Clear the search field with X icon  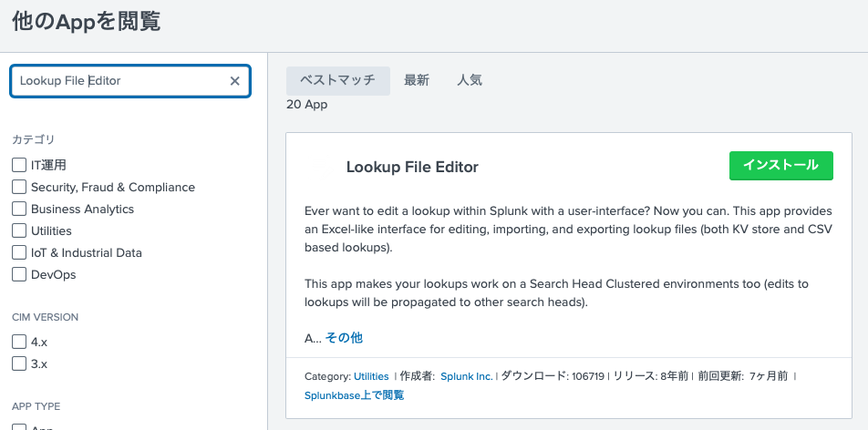(x=234, y=81)
